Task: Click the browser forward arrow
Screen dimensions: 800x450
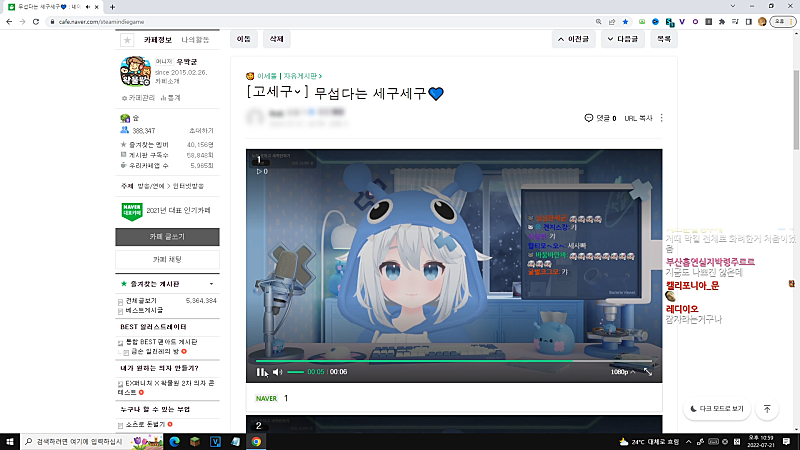Action: 22,22
